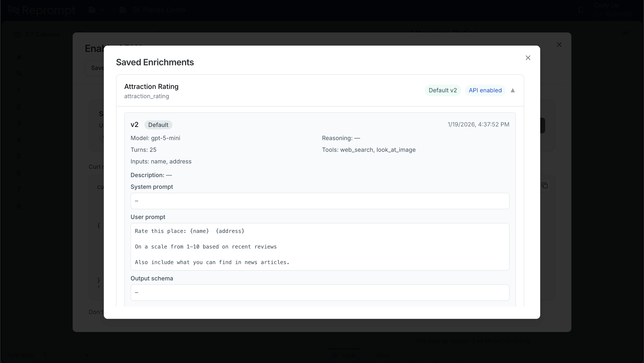Click the folder icon in the top bar

coord(92,10)
